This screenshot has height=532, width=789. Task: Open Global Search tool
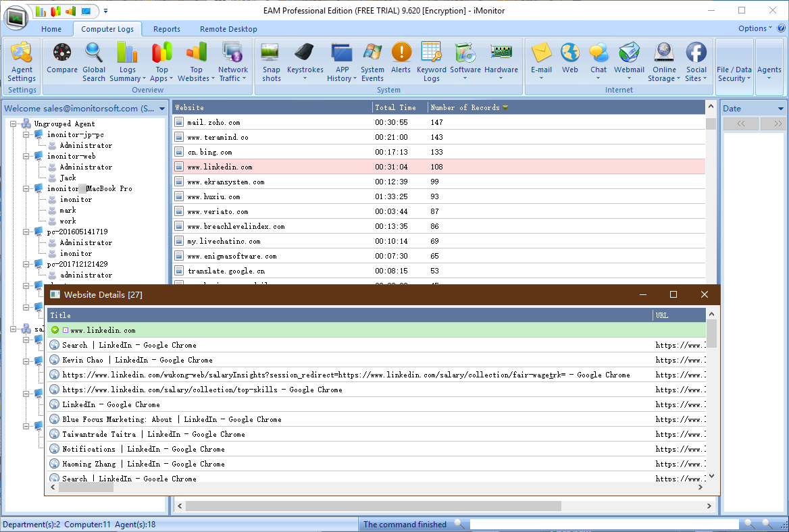(x=94, y=62)
